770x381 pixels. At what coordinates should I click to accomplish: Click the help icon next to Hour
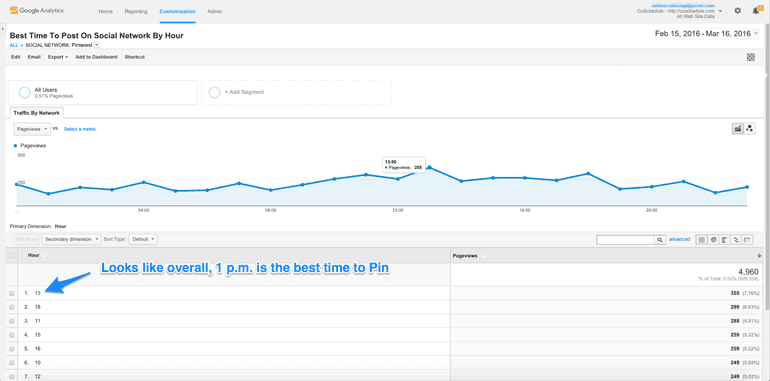[x=45, y=255]
